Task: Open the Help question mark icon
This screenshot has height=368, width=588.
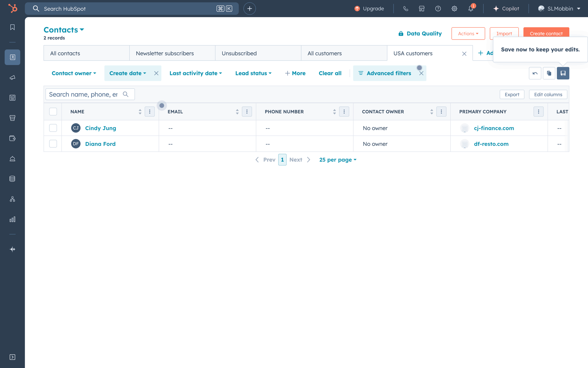Action: point(438,9)
